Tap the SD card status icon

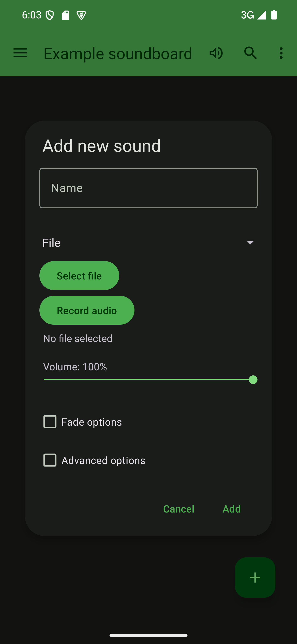(65, 15)
